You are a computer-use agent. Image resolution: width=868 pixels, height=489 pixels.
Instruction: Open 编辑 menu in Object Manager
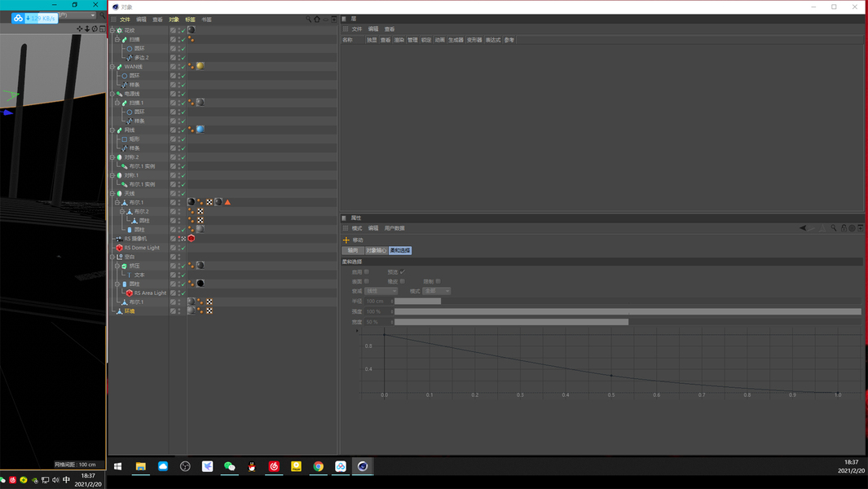[x=141, y=20]
